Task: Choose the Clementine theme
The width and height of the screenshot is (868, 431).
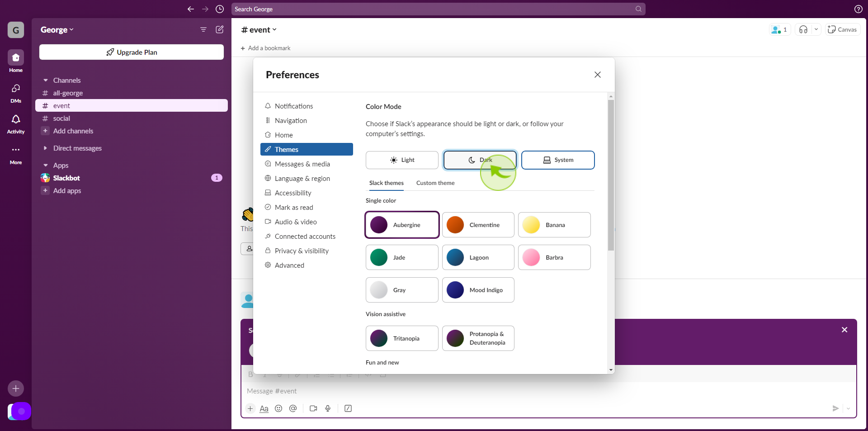Action: tap(478, 225)
